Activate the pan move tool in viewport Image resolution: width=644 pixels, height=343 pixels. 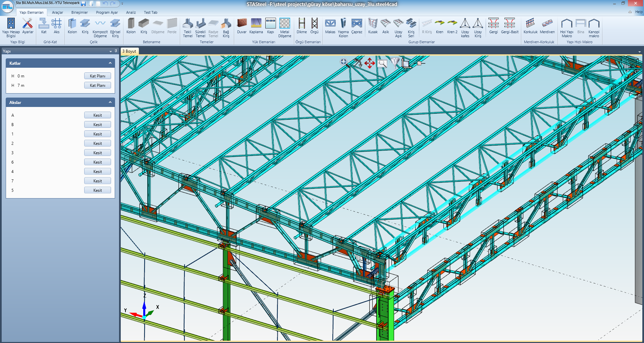[x=370, y=63]
